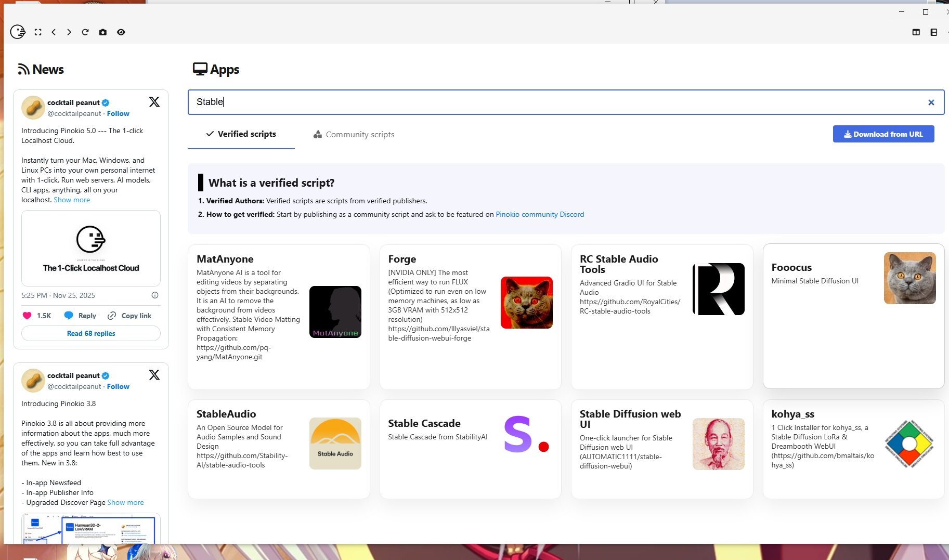Viewport: 949px width, 560px height.
Task: Click the split rows layout icon
Action: 934,32
